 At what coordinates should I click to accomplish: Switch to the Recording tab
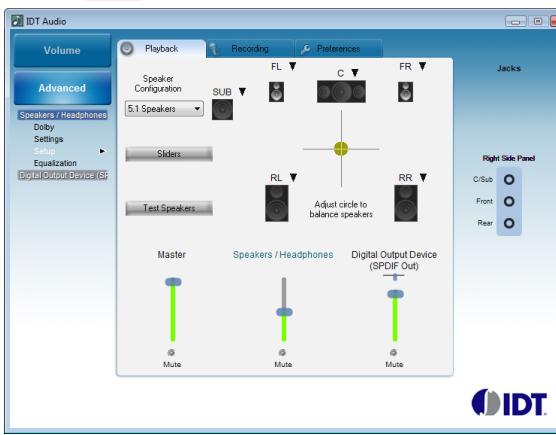(250, 49)
